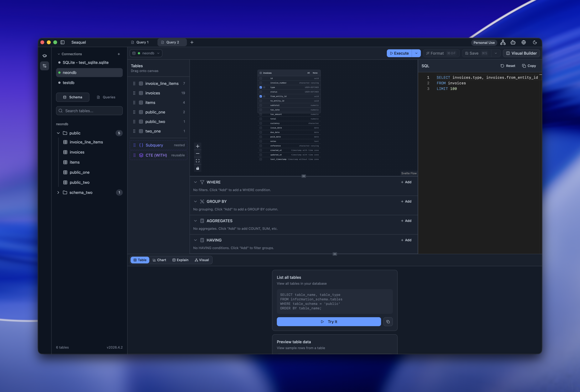Click the dark mode moon icon

tap(535, 42)
